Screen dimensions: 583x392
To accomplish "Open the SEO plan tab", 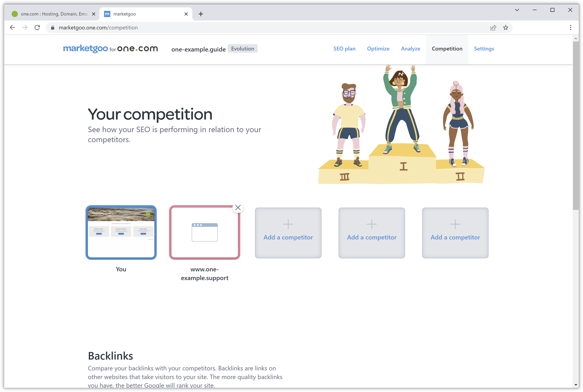I will tap(344, 49).
